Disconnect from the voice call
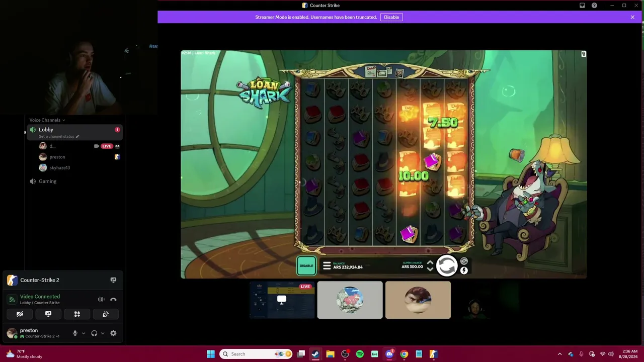The image size is (644, 362). click(x=113, y=300)
